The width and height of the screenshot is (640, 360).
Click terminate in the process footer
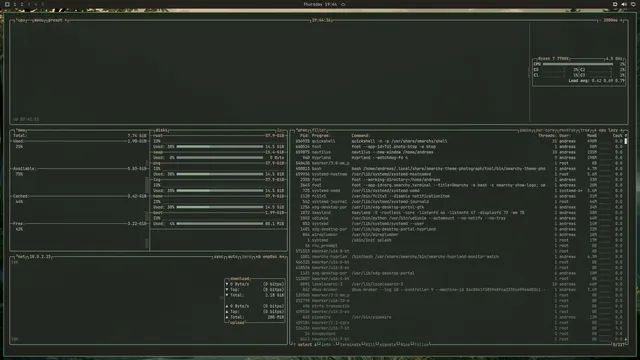coord(350,345)
